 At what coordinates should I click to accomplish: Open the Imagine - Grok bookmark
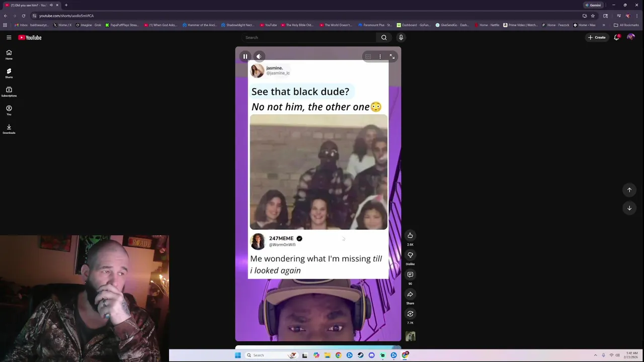point(89,25)
